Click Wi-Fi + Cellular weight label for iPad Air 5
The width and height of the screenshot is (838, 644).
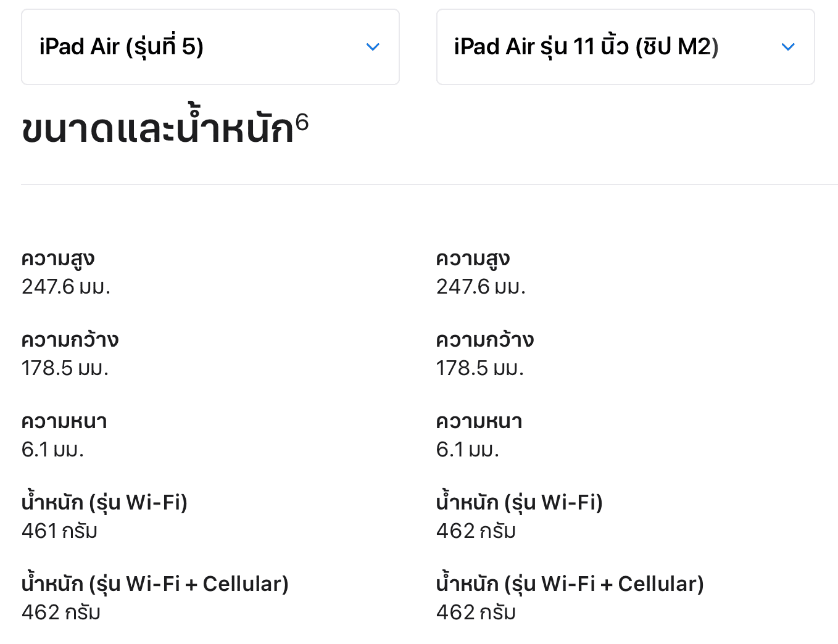(x=155, y=584)
